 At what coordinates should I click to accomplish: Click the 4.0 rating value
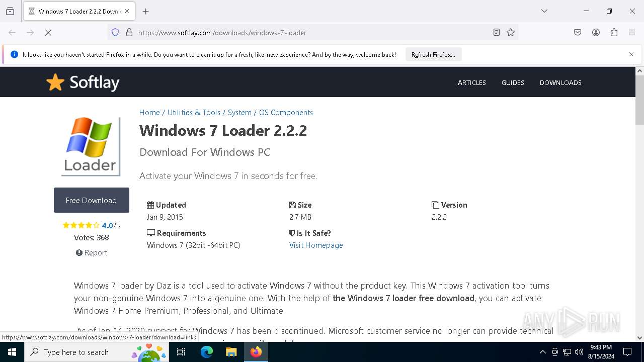[x=107, y=226]
